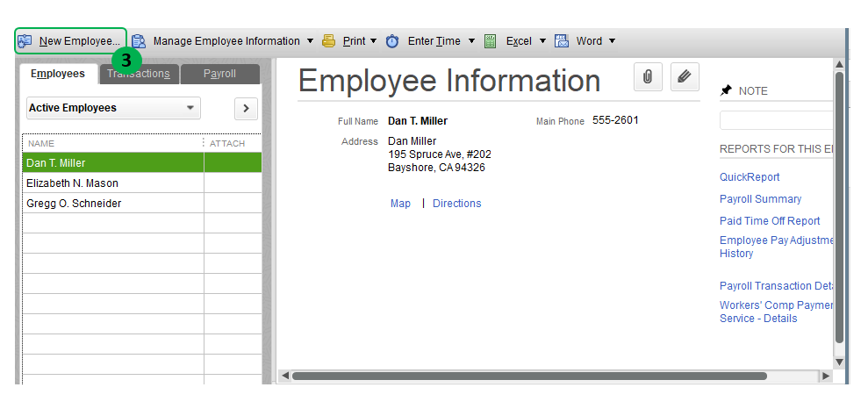This screenshot has height=416, width=868.
Task: Click the horizontal scrollbar thumb
Action: 529,377
